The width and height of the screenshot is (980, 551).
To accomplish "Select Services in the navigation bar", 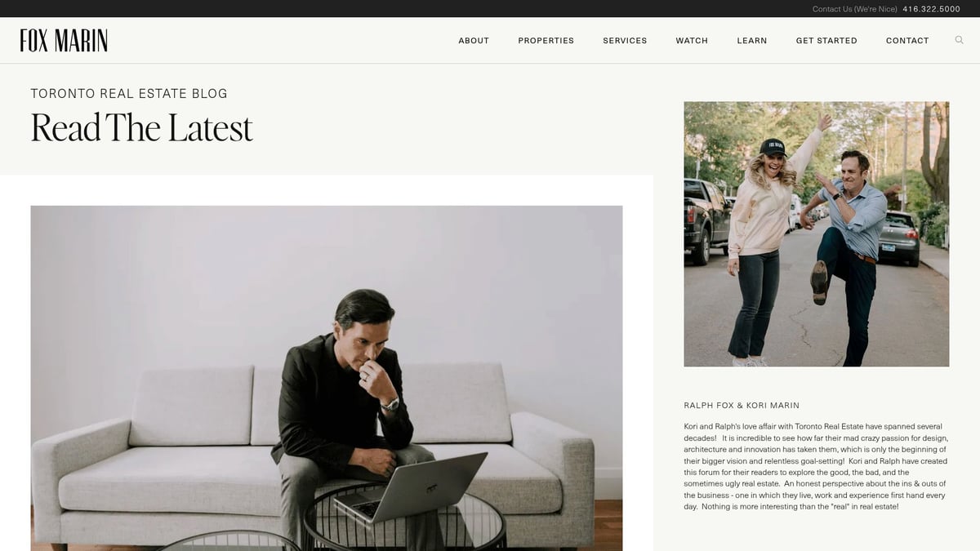I will [x=625, y=41].
